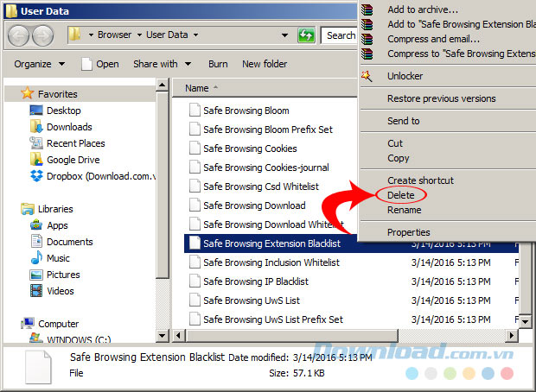
Task: Select Restore previous versions
Action: [441, 98]
